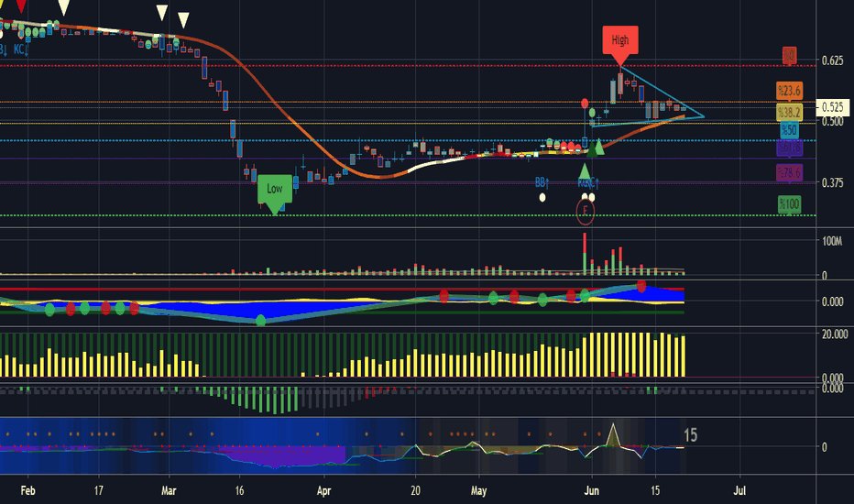
Task: Click the Mar date on the time axis
Action: pyautogui.click(x=169, y=491)
